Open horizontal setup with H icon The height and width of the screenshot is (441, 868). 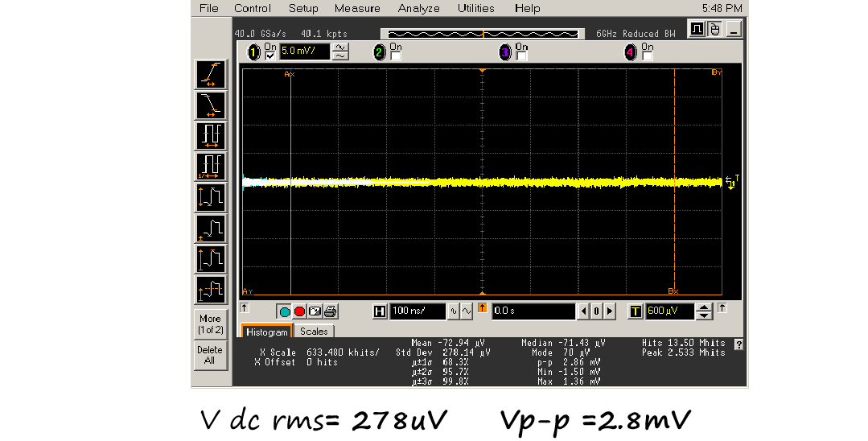point(380,311)
